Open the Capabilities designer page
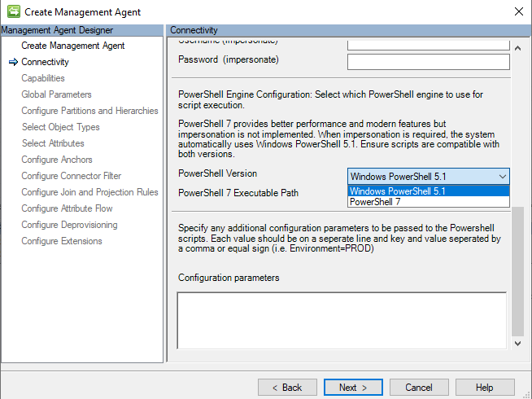 pos(43,78)
